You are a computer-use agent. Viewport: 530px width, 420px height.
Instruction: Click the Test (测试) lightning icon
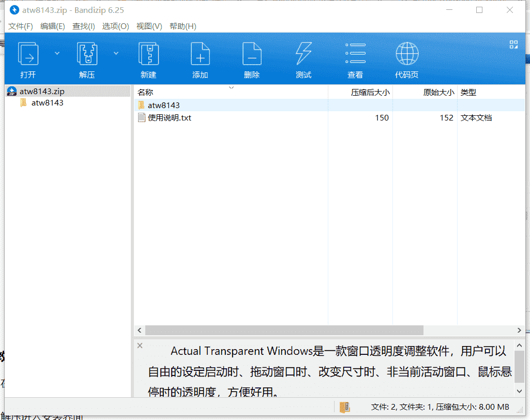click(x=304, y=53)
